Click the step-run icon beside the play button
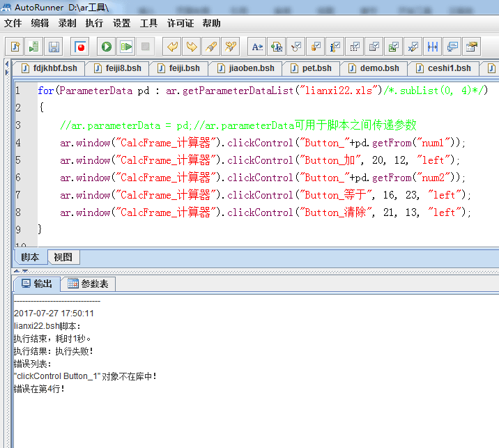 pos(125,47)
